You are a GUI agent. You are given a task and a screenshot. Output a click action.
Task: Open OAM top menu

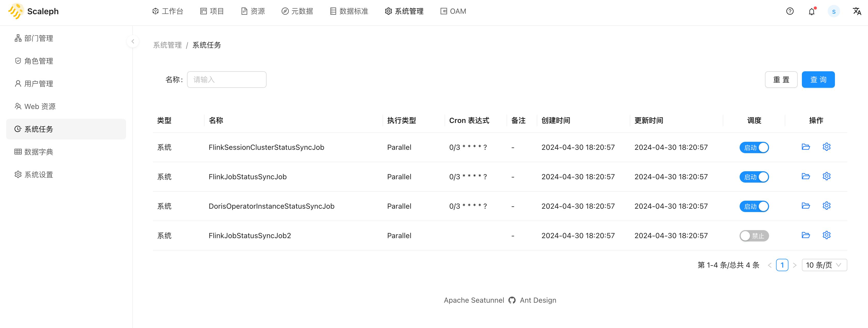coord(453,11)
